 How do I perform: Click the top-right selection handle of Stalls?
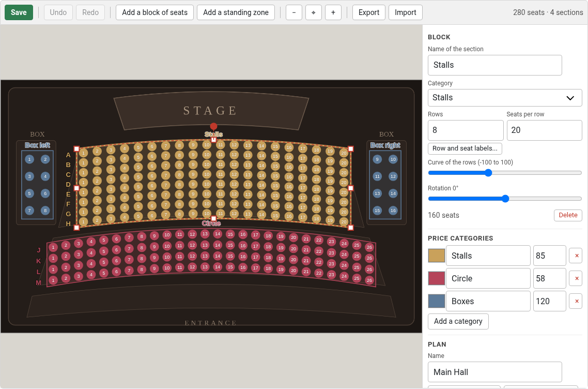click(x=351, y=149)
